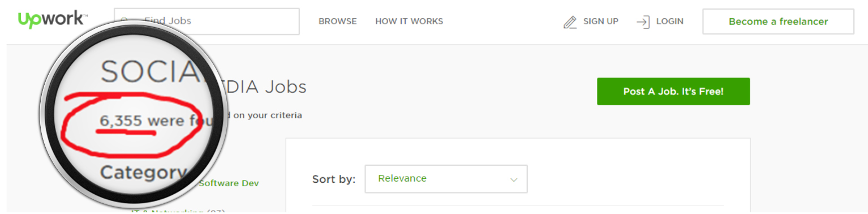The height and width of the screenshot is (214, 868).
Task: Click the SIGN UP link
Action: pyautogui.click(x=601, y=22)
